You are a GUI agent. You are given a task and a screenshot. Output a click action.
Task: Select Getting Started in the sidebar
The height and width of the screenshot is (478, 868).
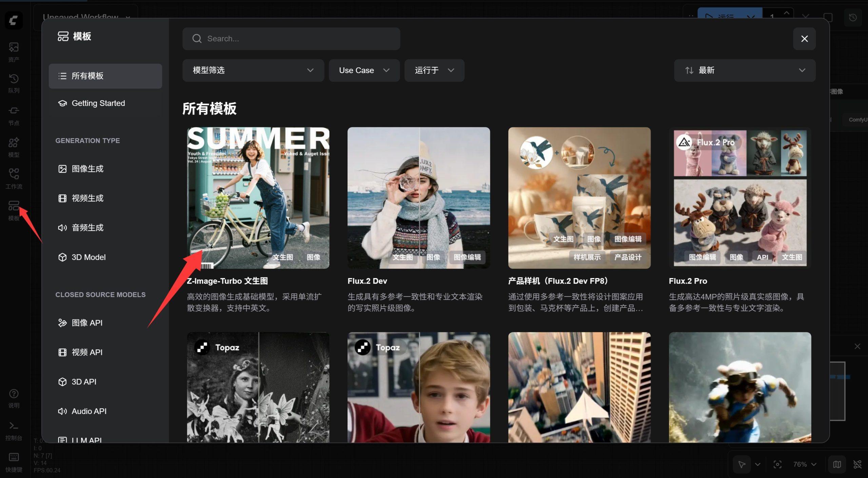(x=98, y=103)
